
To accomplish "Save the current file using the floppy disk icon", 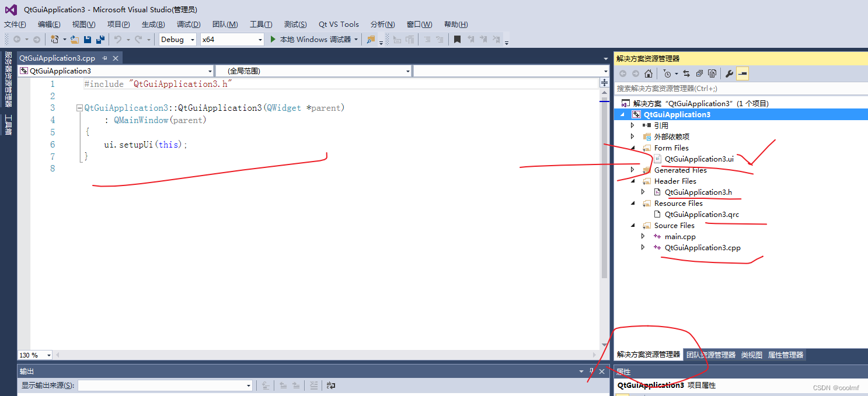I will click(88, 40).
